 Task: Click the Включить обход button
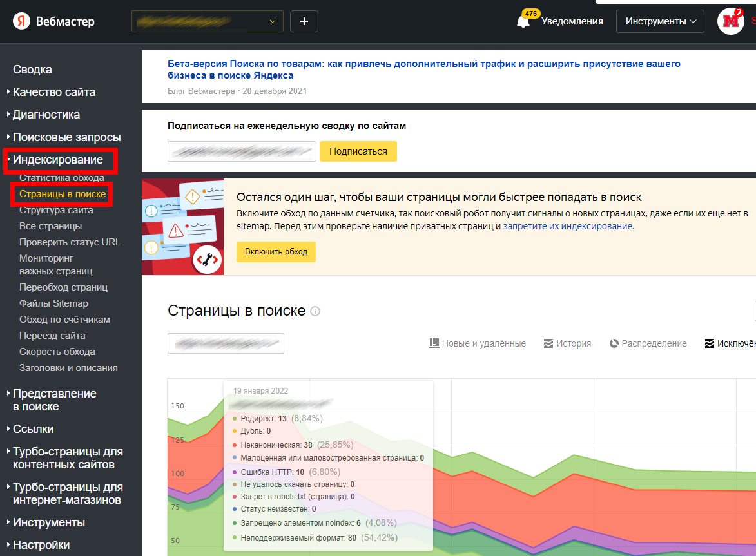pyautogui.click(x=276, y=251)
